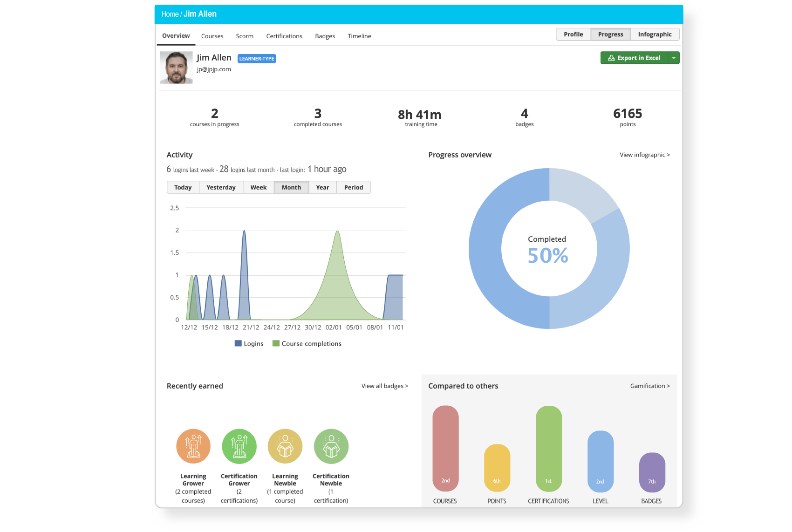Click Jim Allen's profile photo
Image resolution: width=792 pixels, height=532 pixels.
pos(177,68)
